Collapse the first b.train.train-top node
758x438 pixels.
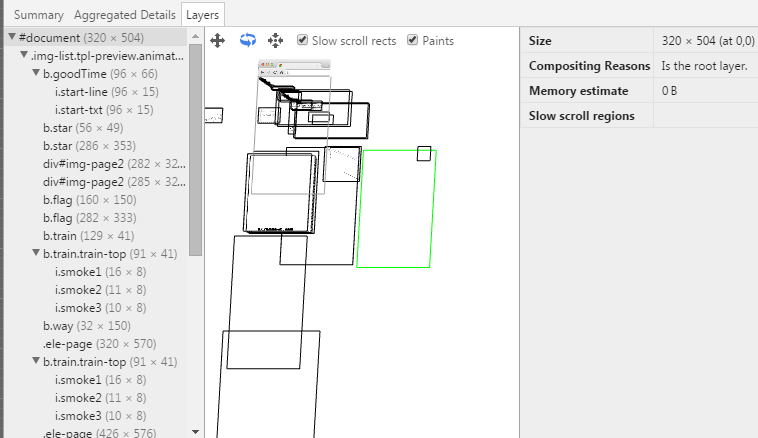[x=36, y=253]
